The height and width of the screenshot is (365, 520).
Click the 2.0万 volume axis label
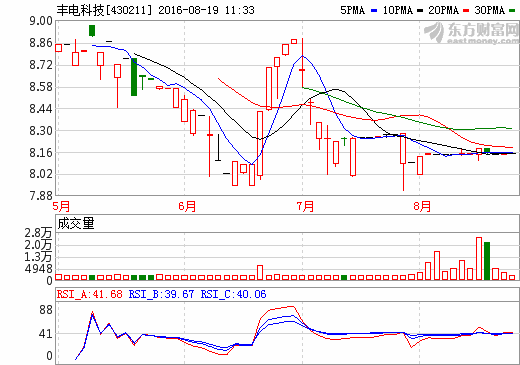[x=38, y=245]
